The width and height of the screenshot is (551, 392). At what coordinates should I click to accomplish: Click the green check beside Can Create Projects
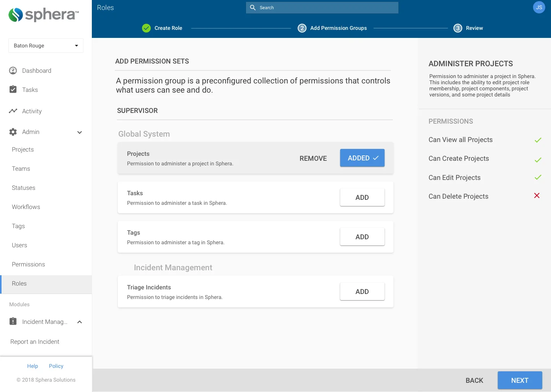[x=538, y=160]
